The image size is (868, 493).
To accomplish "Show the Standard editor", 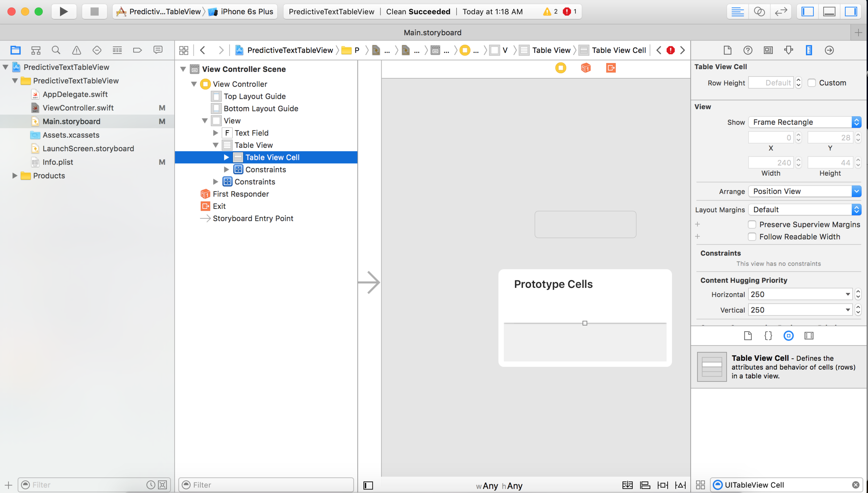I will click(x=737, y=11).
